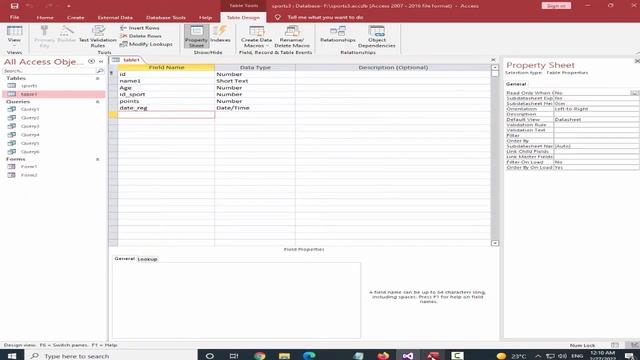This screenshot has height=360, width=640.
Task: Switch to the Create tab
Action: [x=76, y=18]
